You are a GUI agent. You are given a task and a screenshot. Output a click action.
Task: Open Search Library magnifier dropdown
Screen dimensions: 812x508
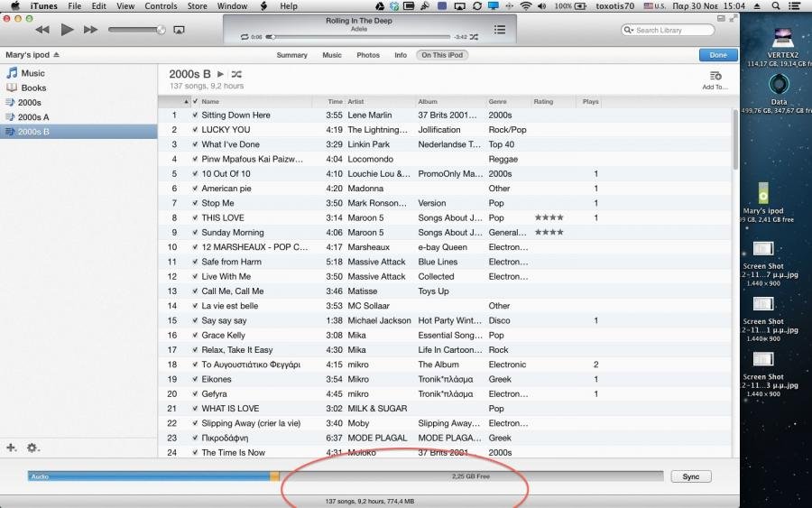(x=629, y=30)
